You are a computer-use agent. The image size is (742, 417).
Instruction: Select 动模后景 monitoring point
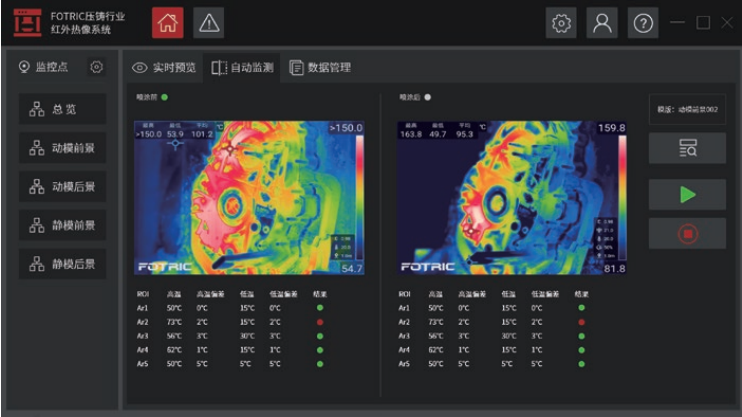62,186
